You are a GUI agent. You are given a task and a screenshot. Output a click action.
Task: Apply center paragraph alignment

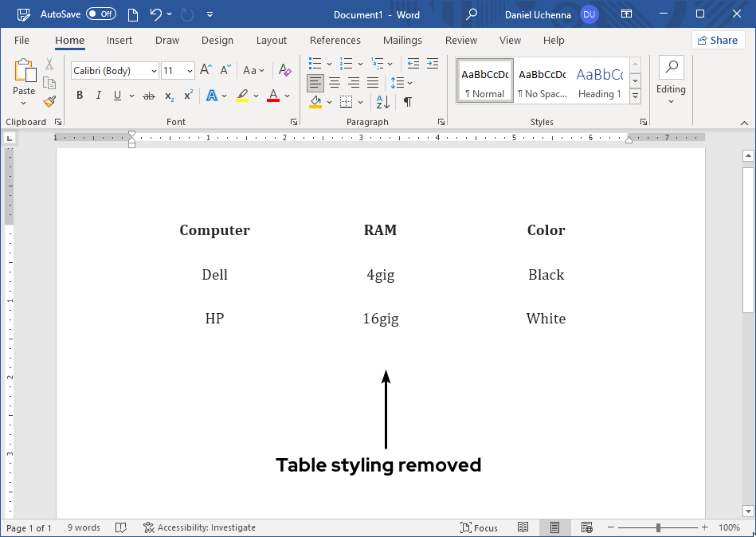coord(335,82)
